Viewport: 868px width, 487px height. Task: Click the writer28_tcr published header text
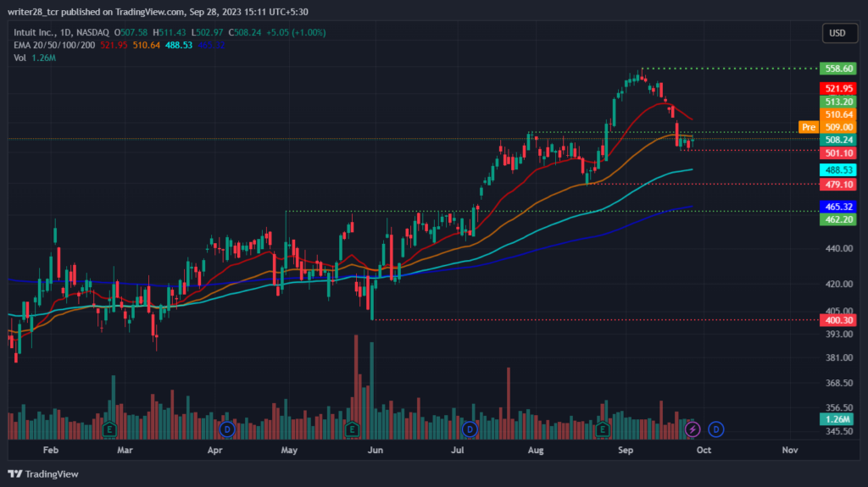pyautogui.click(x=158, y=12)
